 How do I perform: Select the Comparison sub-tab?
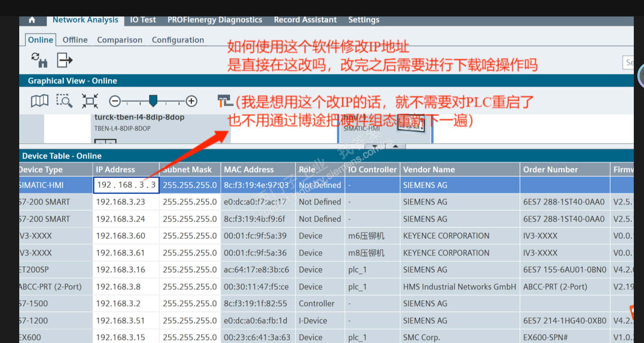pyautogui.click(x=120, y=40)
